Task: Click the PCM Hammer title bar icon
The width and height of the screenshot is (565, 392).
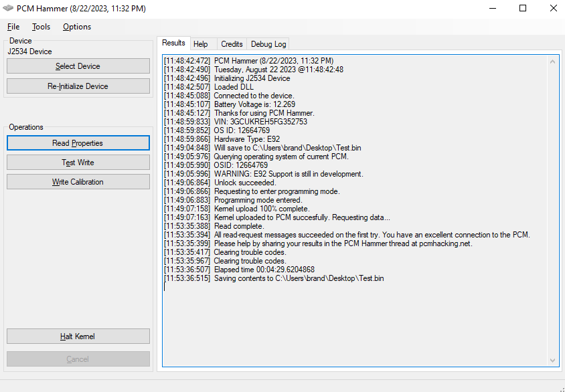Action: pos(8,8)
